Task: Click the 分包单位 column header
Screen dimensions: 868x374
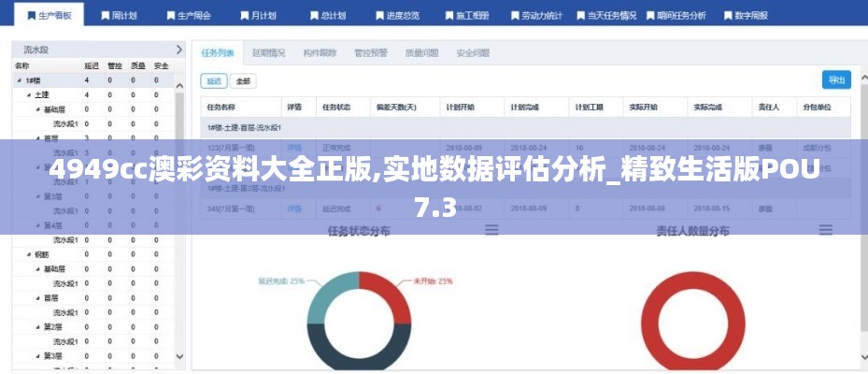Action: click(x=823, y=107)
